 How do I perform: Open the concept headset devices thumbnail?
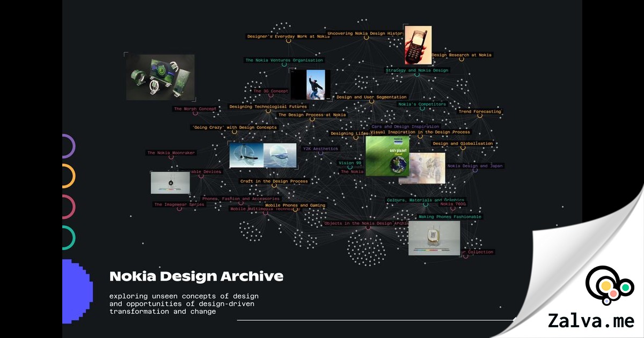[263, 156]
